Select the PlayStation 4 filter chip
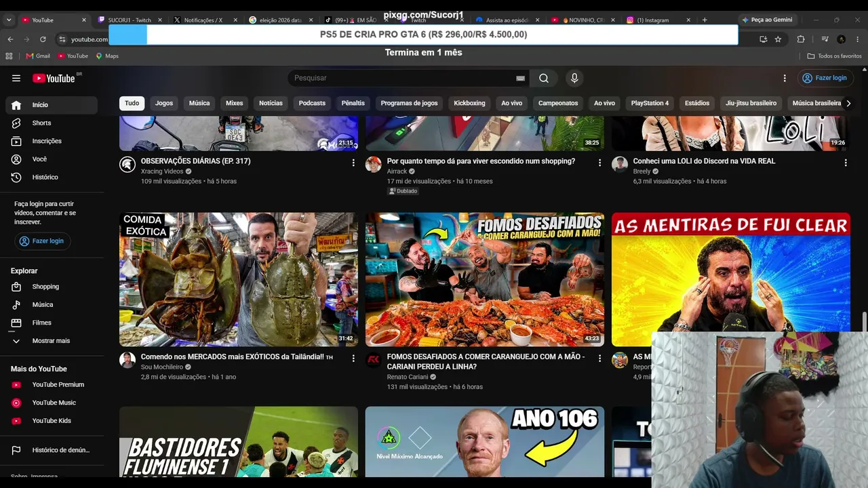868x488 pixels. (650, 103)
